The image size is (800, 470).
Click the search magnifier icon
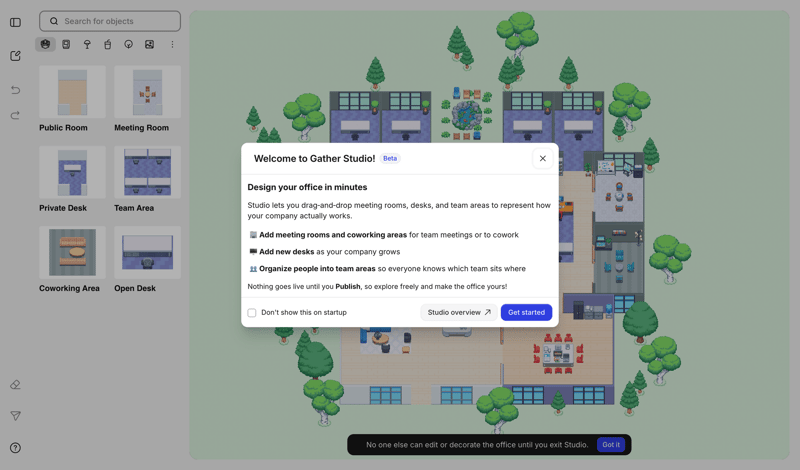click(x=54, y=21)
